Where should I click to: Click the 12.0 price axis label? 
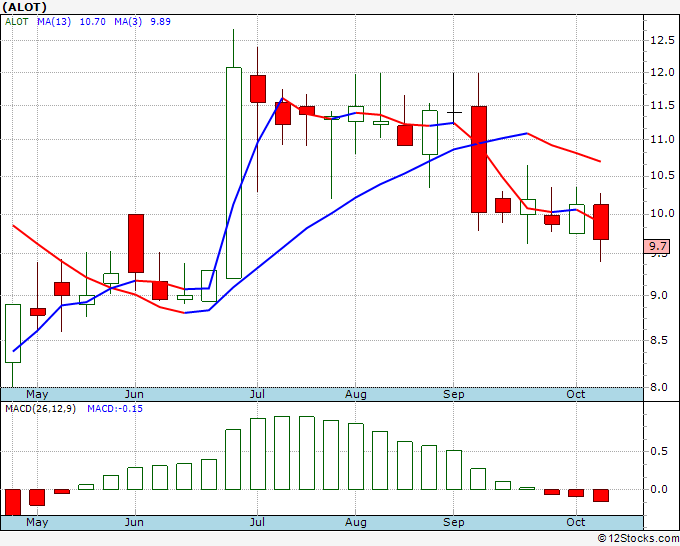(x=662, y=72)
